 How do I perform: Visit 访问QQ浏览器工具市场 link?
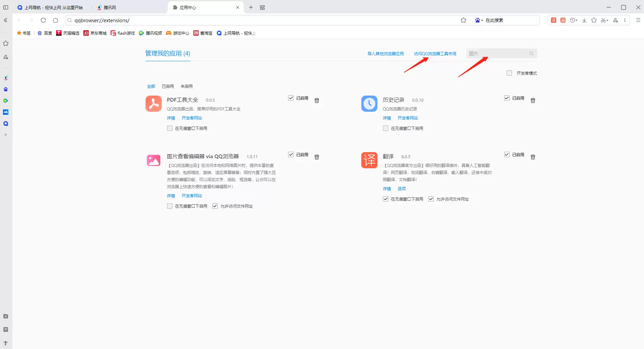pos(435,54)
